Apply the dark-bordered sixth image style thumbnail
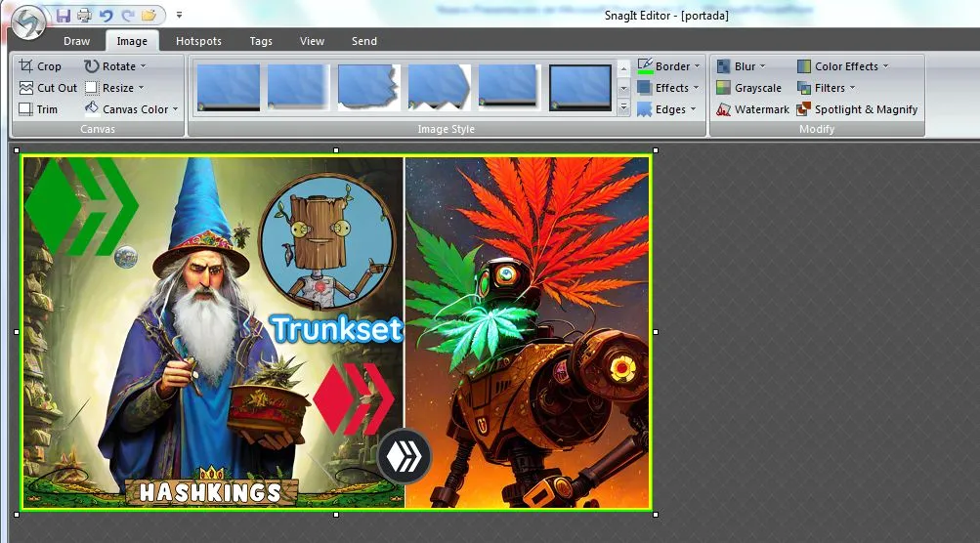The height and width of the screenshot is (543, 980). pos(580,88)
